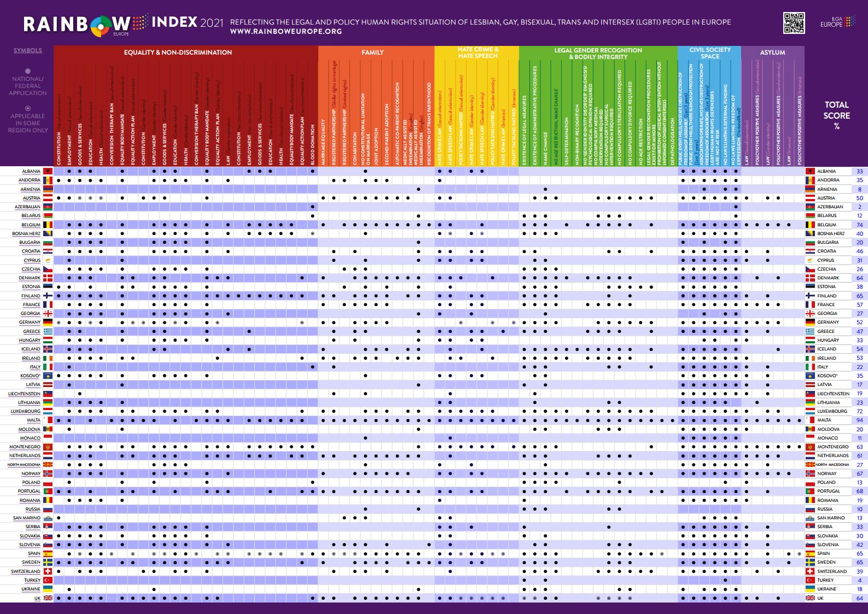Click the Civil Society Space header
Viewport: 868px width, 614px height.
709,53
